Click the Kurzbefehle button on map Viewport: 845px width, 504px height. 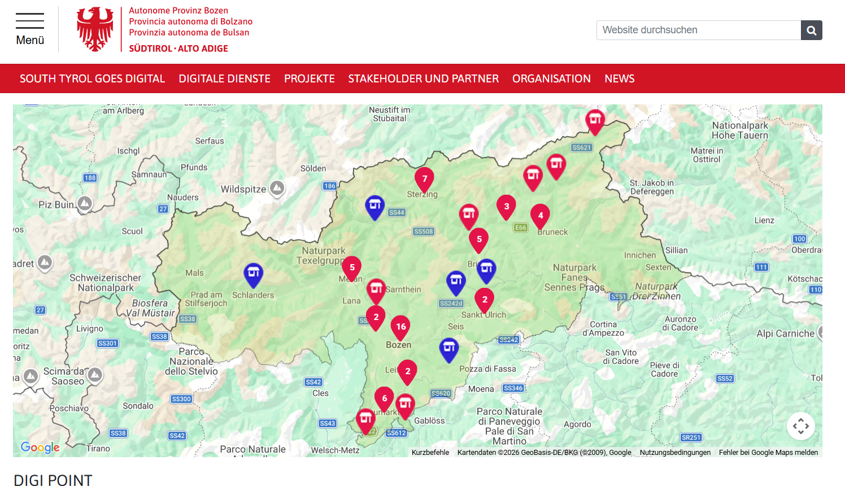click(x=430, y=453)
